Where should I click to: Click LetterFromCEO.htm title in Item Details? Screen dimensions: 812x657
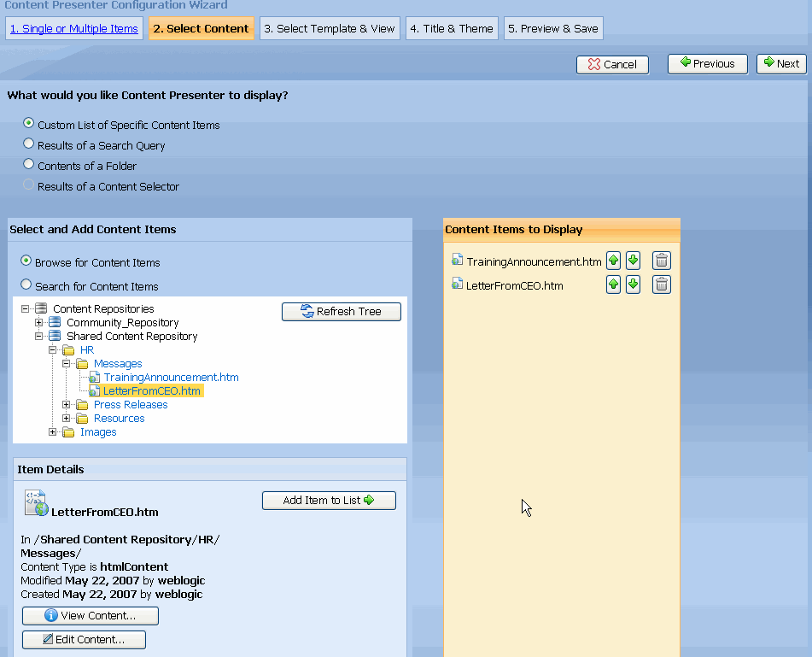click(105, 512)
